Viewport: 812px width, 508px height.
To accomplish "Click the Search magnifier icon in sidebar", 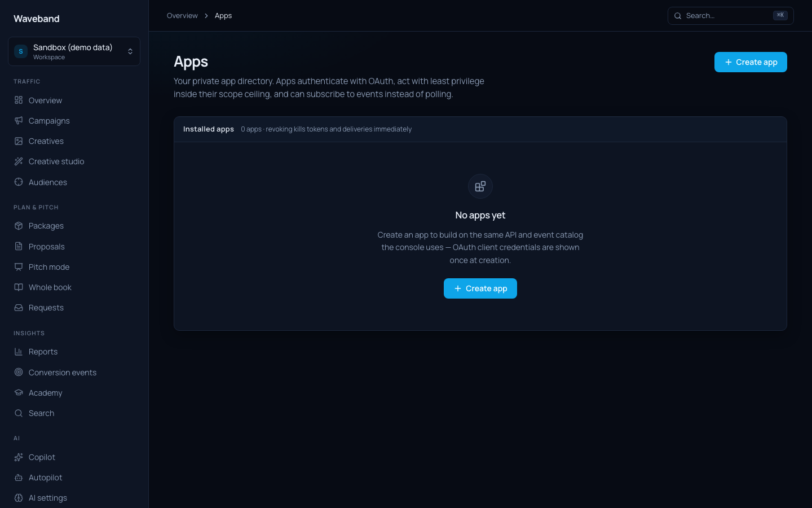I will tap(19, 413).
